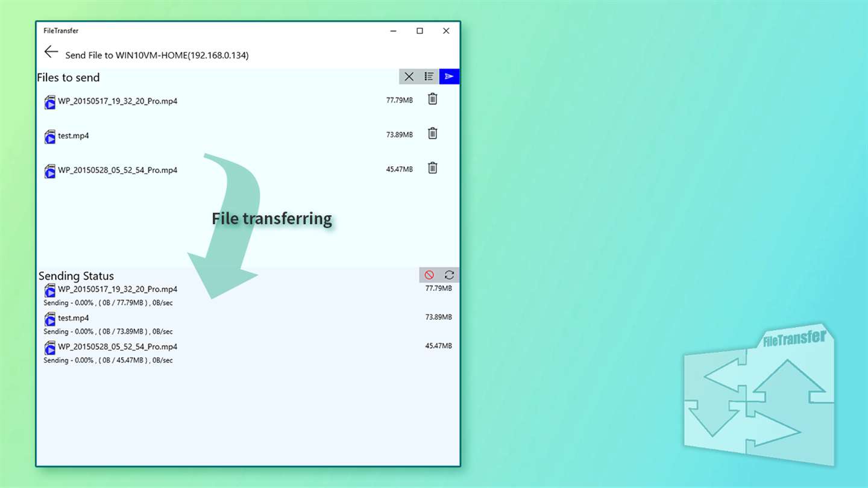Click the FileTransfer window title text
Image resolution: width=868 pixels, height=488 pixels.
click(x=61, y=31)
